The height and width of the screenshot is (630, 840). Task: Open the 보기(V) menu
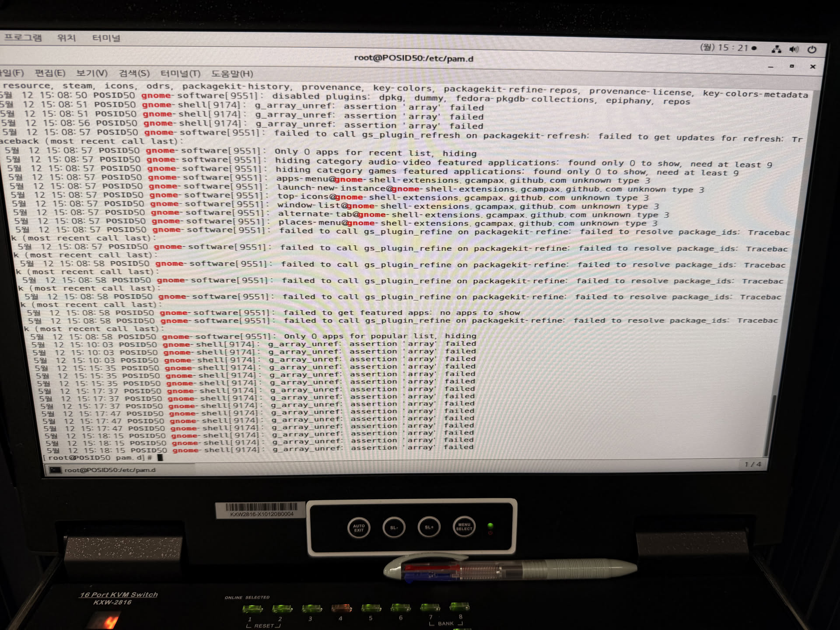click(91, 73)
